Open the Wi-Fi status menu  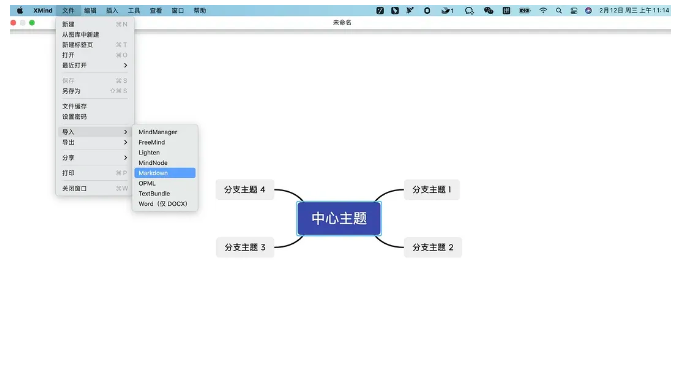[x=543, y=10]
